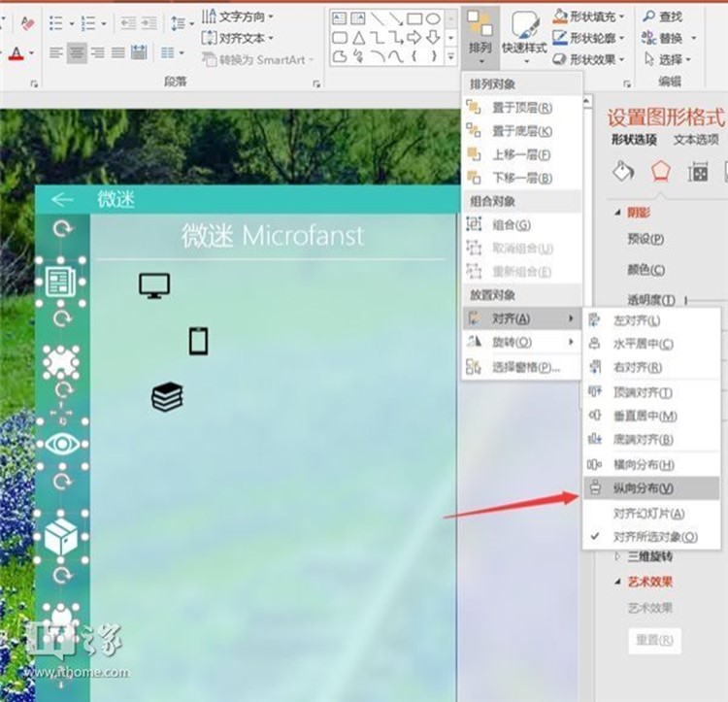
Task: Switch to the 文本选项 tab
Action: tap(696, 140)
